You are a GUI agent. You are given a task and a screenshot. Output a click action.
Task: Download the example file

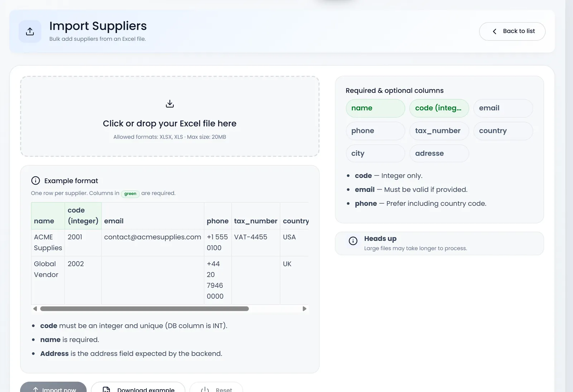click(x=138, y=387)
